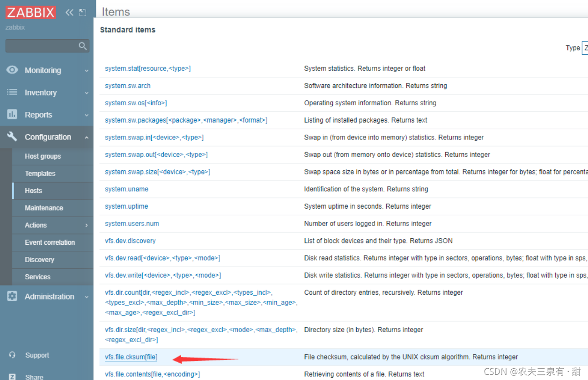Screen dimensions: 588x380
Task: Click 'Software architecture information' description
Action: coord(375,86)
